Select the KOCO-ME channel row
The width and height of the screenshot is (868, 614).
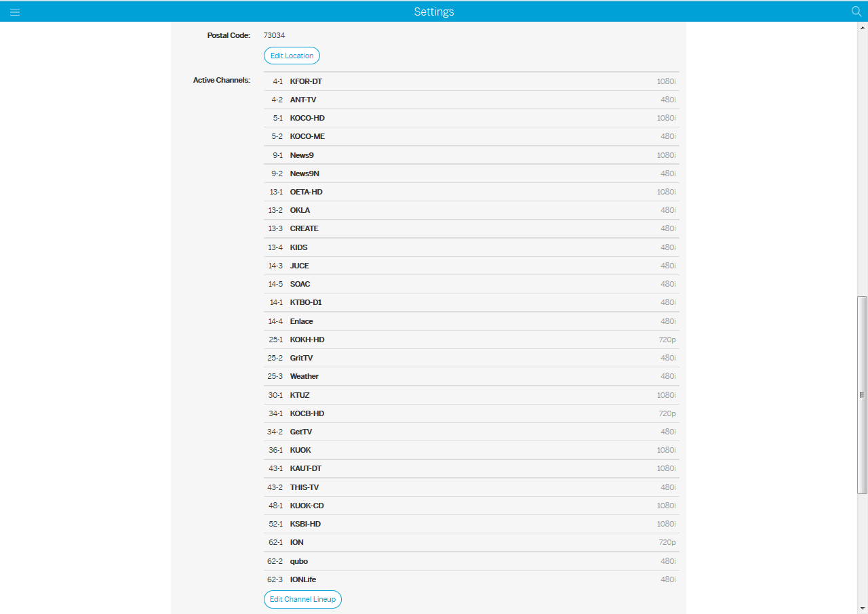471,136
